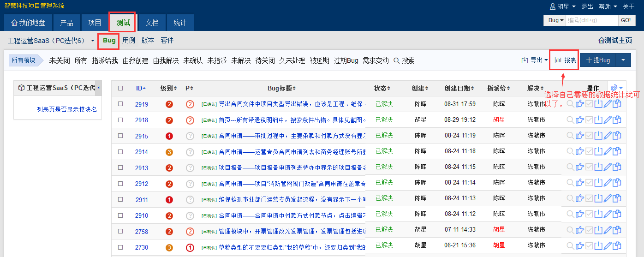This screenshot has width=644, height=257.
Task: Switch to the 项目 tab
Action: (95, 23)
